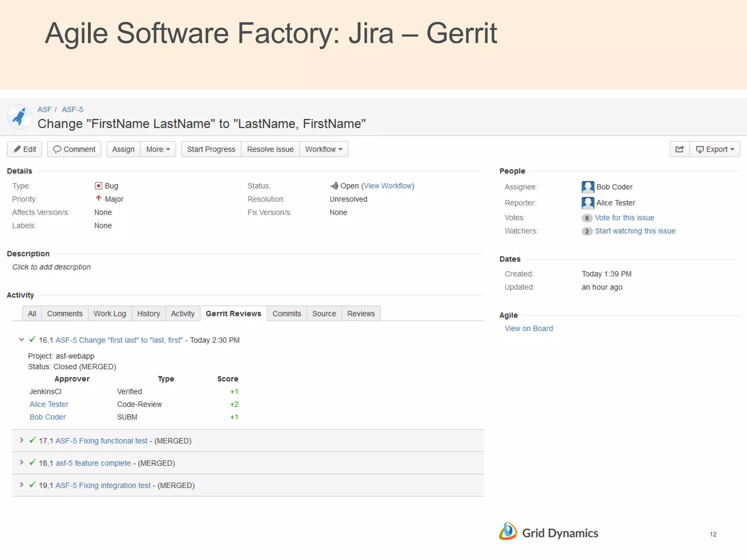The width and height of the screenshot is (747, 560).
Task: Click Bob Coder approver link
Action: point(47,417)
